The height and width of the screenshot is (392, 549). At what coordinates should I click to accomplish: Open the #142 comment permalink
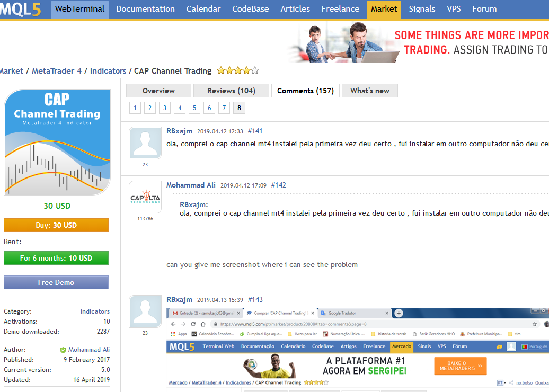pos(278,185)
